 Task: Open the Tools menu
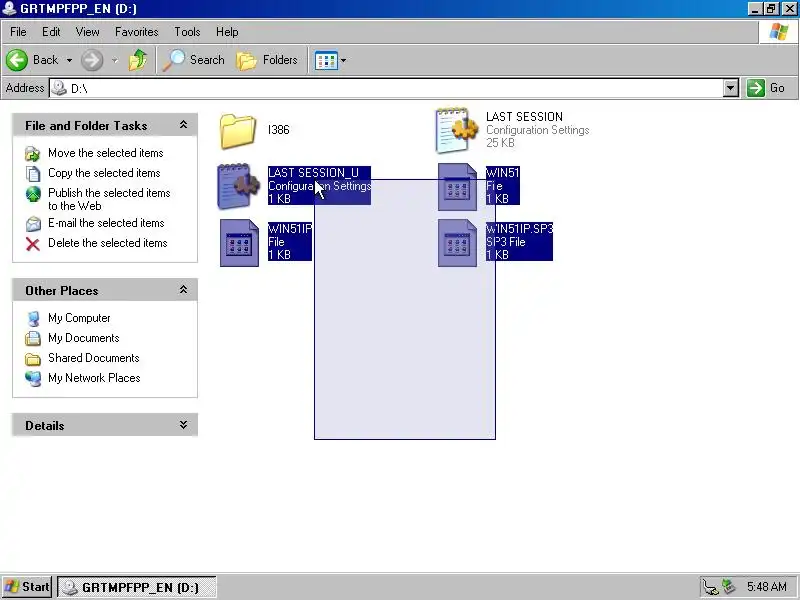[187, 32]
